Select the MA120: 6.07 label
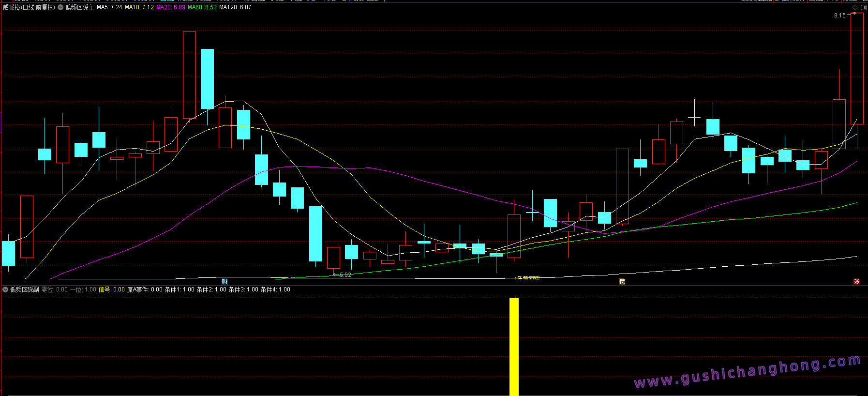The image size is (868, 396). pos(235,8)
